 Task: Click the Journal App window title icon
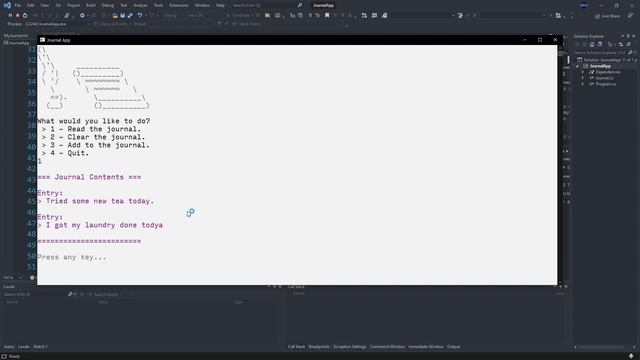42,40
